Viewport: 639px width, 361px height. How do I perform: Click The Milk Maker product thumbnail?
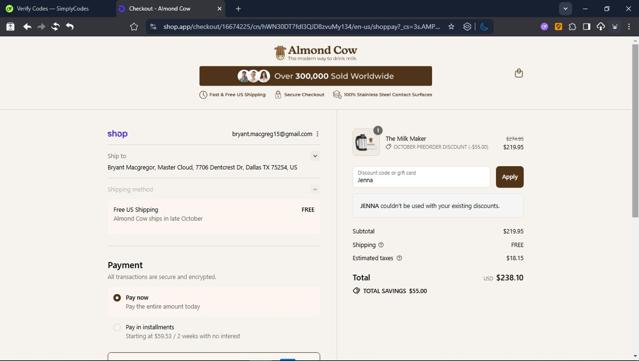pyautogui.click(x=366, y=142)
